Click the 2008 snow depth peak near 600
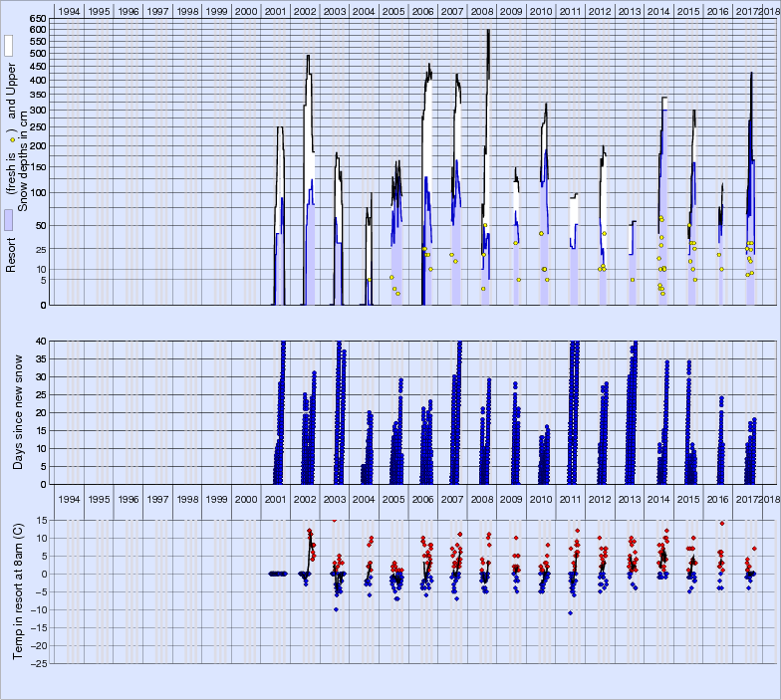Viewport: 781px width, 700px height. 488,31
